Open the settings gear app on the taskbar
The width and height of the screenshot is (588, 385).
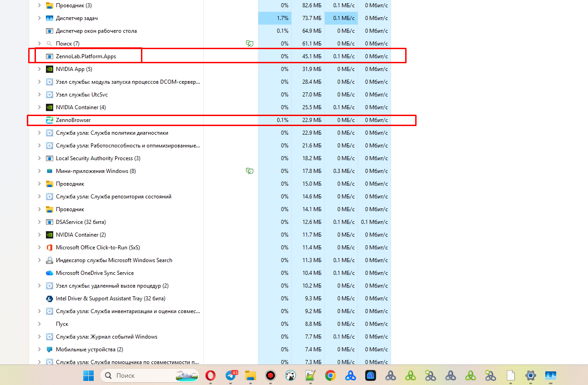(x=531, y=375)
